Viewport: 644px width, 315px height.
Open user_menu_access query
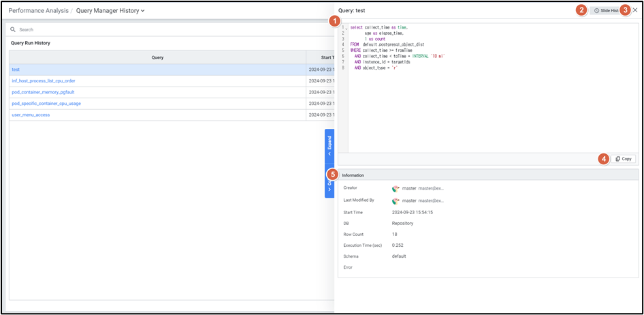point(31,115)
